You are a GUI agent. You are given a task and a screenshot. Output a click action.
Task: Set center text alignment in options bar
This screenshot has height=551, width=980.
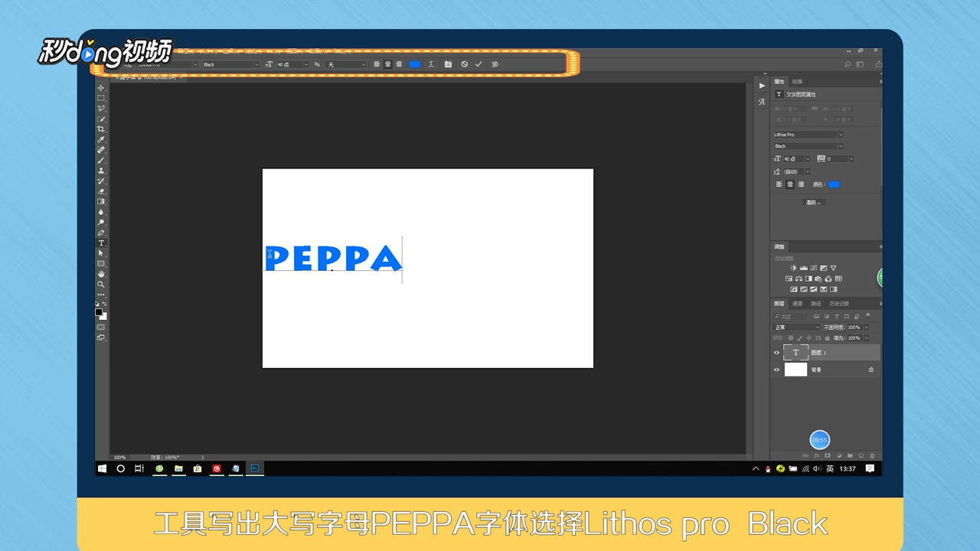(x=388, y=64)
